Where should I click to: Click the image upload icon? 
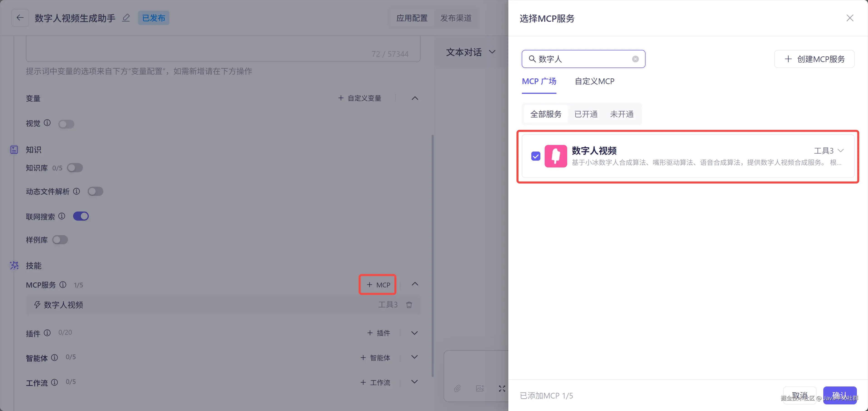pos(480,389)
